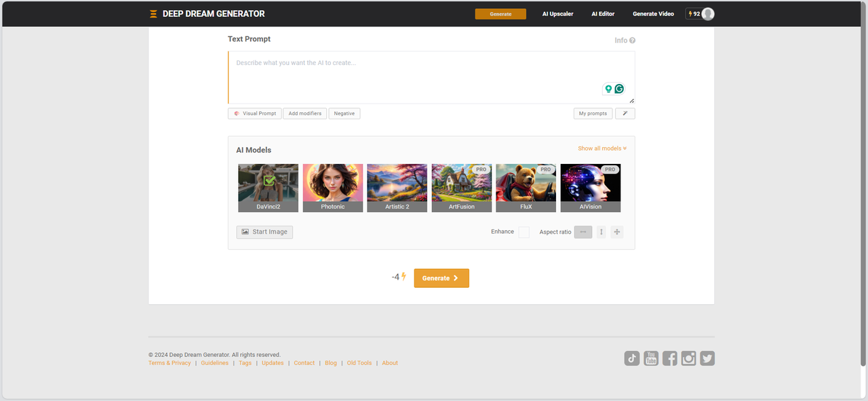Viewport: 868px width, 401px height.
Task: Open the Facebook social link
Action: coord(670,358)
